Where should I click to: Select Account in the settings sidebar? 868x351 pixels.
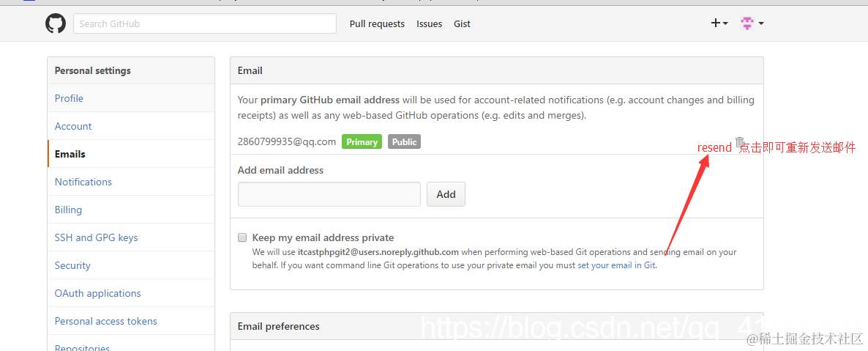pos(73,126)
